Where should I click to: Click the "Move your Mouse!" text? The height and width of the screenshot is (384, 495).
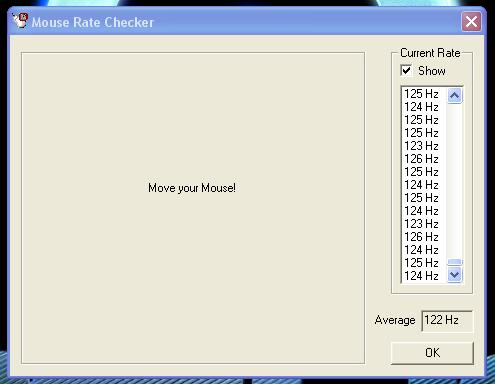[x=192, y=188]
